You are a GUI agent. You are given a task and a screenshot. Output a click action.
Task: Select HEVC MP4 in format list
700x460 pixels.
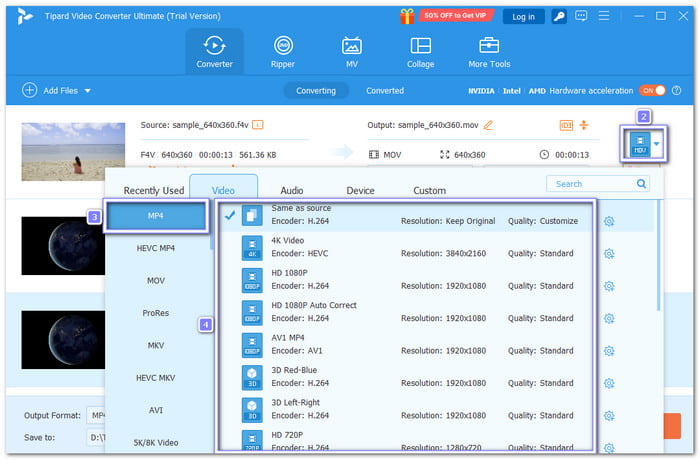[155, 248]
